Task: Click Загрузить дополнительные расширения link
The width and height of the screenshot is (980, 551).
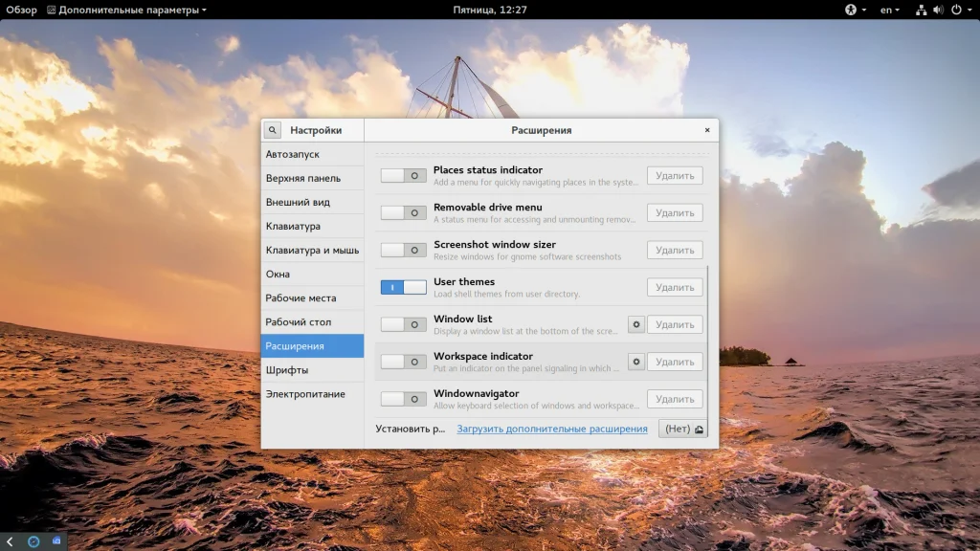Action: click(x=551, y=429)
